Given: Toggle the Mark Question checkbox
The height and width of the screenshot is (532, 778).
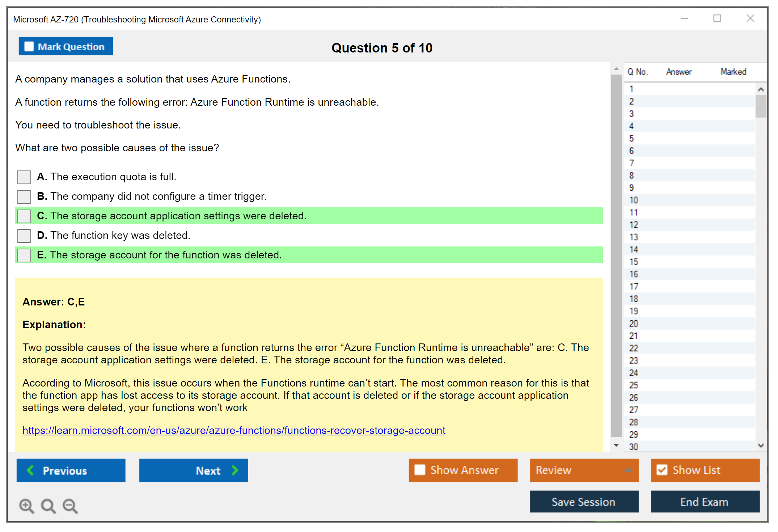Looking at the screenshot, I should click(29, 46).
